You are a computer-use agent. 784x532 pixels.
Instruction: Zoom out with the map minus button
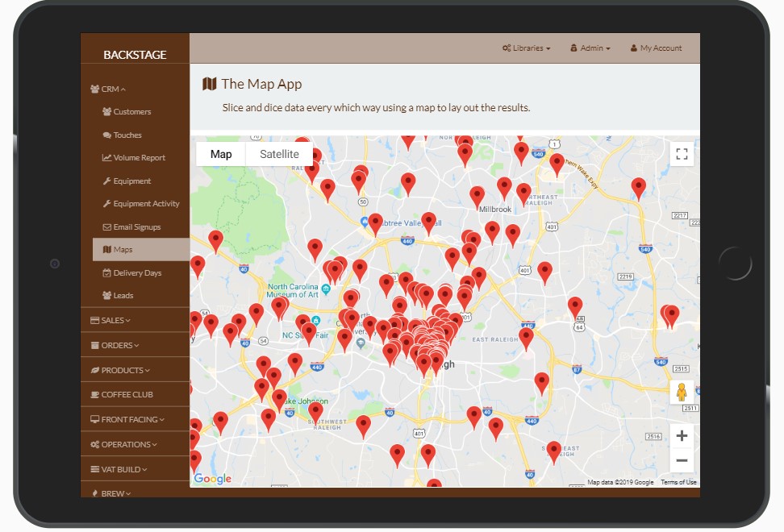682,460
